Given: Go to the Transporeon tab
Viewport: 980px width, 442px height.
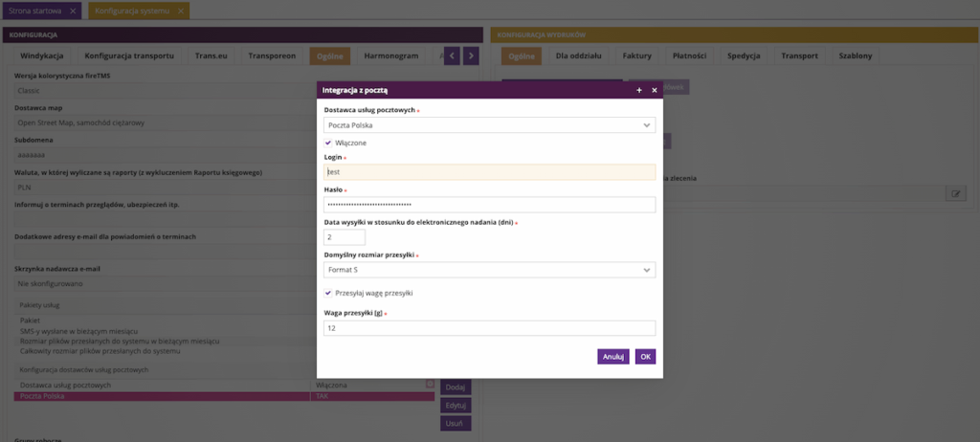Looking at the screenshot, I should click(272, 55).
